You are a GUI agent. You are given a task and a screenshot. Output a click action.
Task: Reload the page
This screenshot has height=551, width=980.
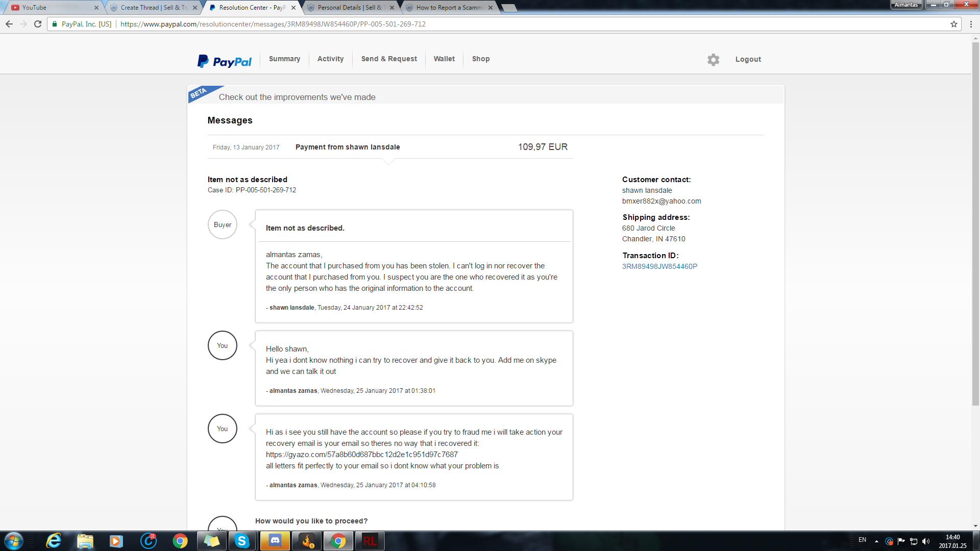tap(38, 24)
